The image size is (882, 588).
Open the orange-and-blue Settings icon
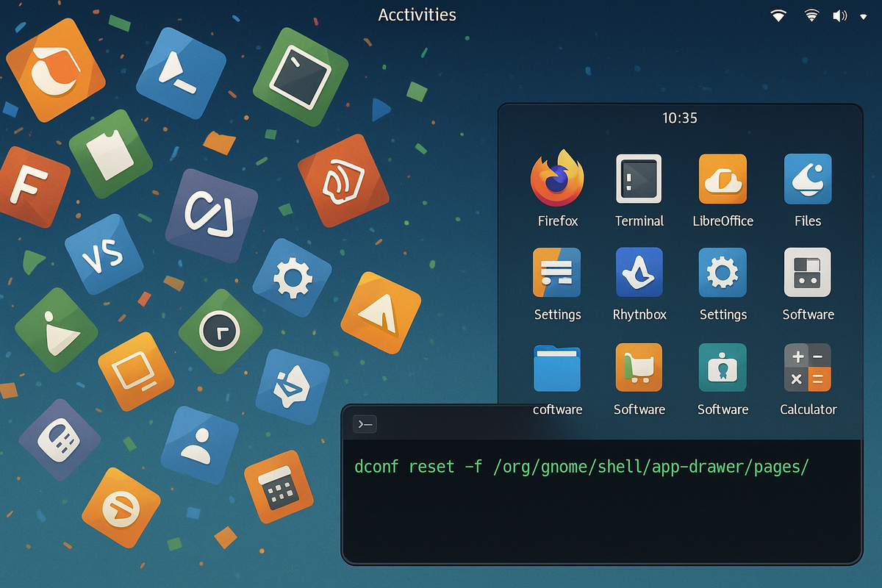pyautogui.click(x=556, y=272)
